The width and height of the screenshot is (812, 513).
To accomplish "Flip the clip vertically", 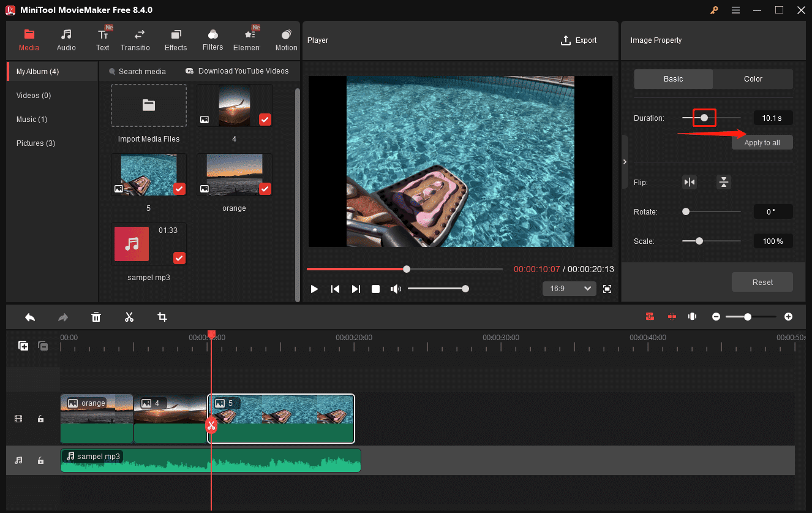I will tap(724, 182).
